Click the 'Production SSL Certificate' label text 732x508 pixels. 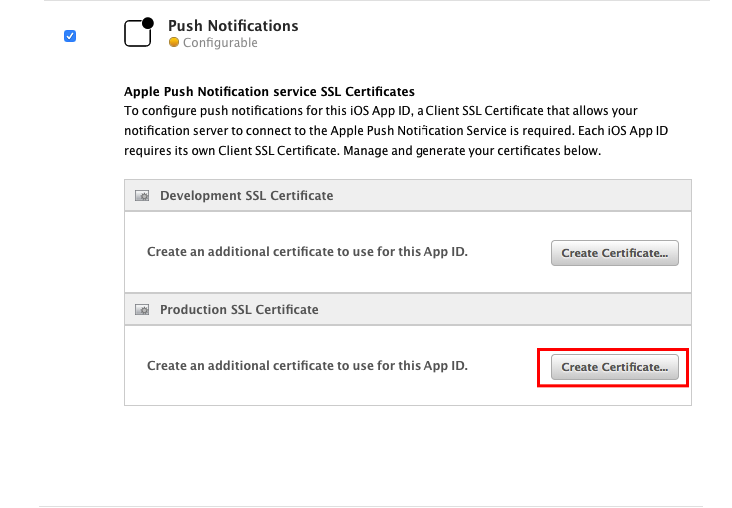tap(239, 310)
